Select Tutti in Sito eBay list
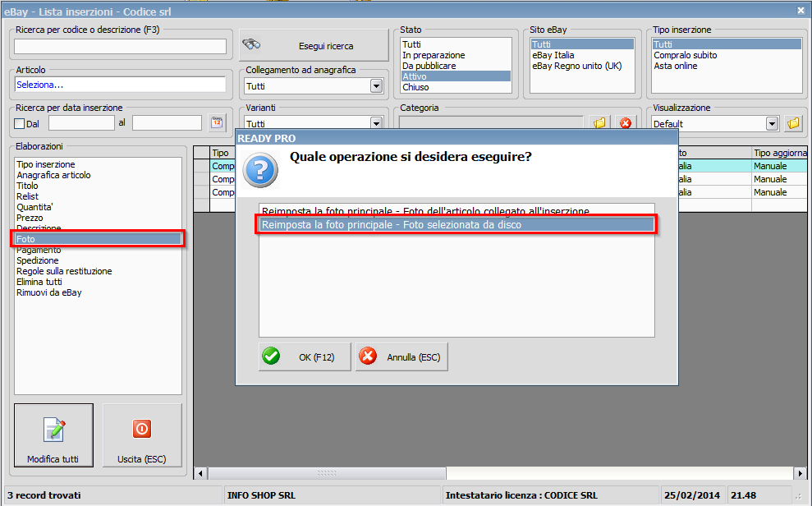Viewport: 812px width, 506px height. tap(582, 44)
